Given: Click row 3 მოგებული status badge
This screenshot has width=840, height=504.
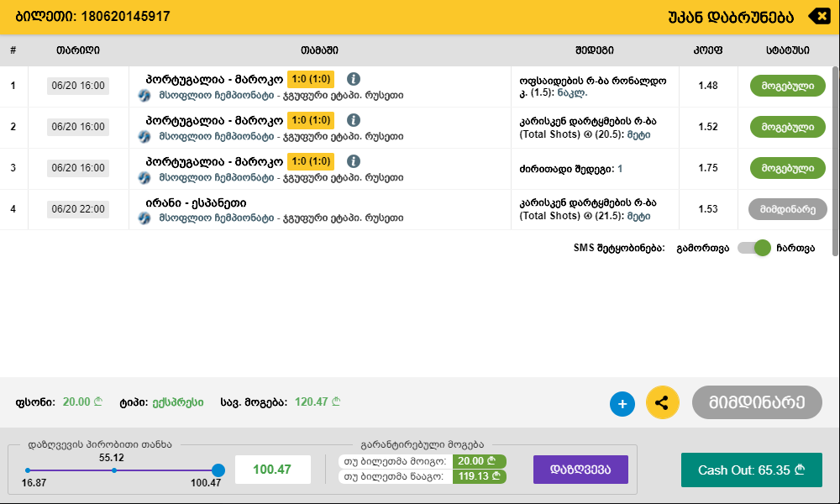Looking at the screenshot, I should coord(788,168).
